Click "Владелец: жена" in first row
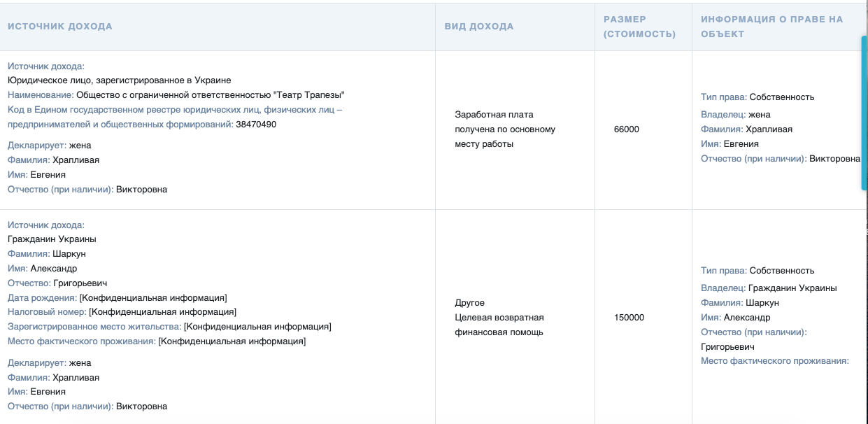 click(735, 115)
